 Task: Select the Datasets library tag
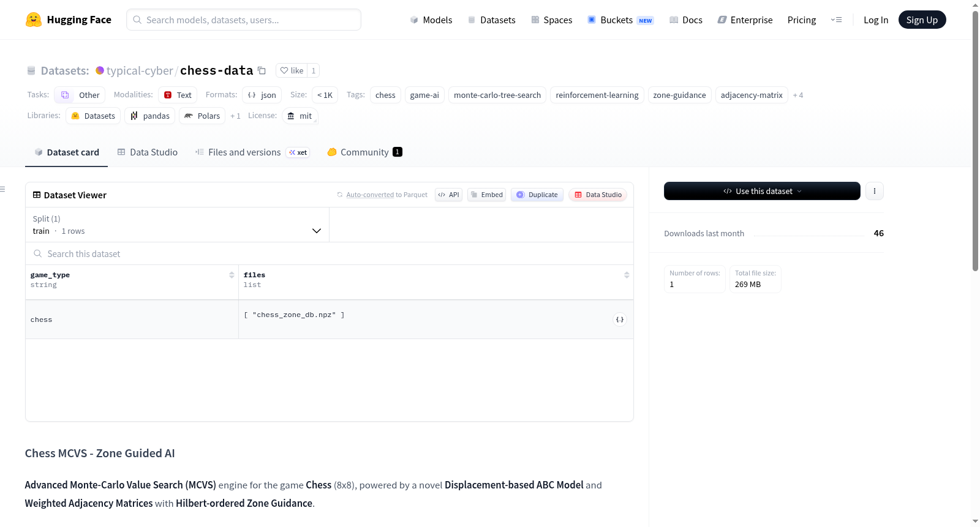tap(93, 116)
